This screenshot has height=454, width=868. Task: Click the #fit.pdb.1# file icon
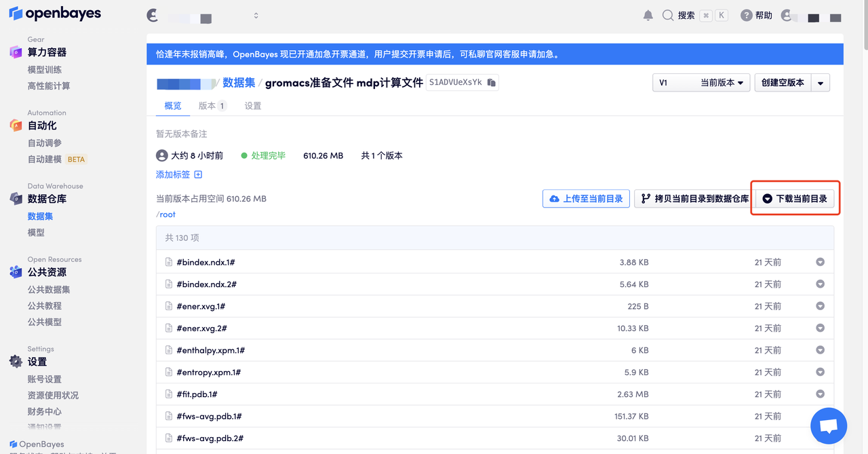click(x=169, y=394)
